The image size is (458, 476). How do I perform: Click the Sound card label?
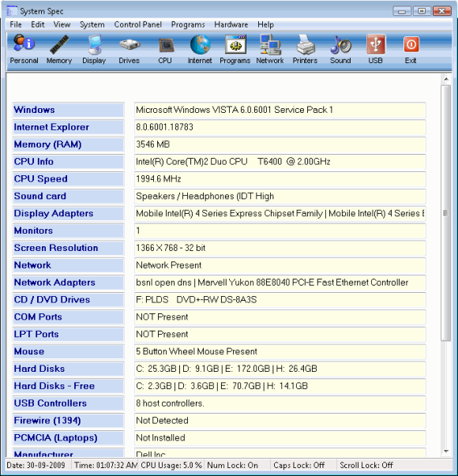69,196
